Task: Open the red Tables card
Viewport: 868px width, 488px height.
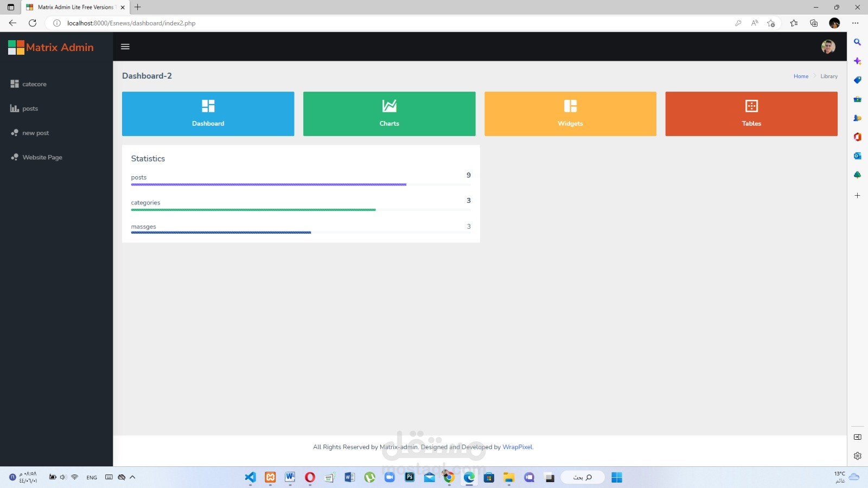Action: coord(751,114)
